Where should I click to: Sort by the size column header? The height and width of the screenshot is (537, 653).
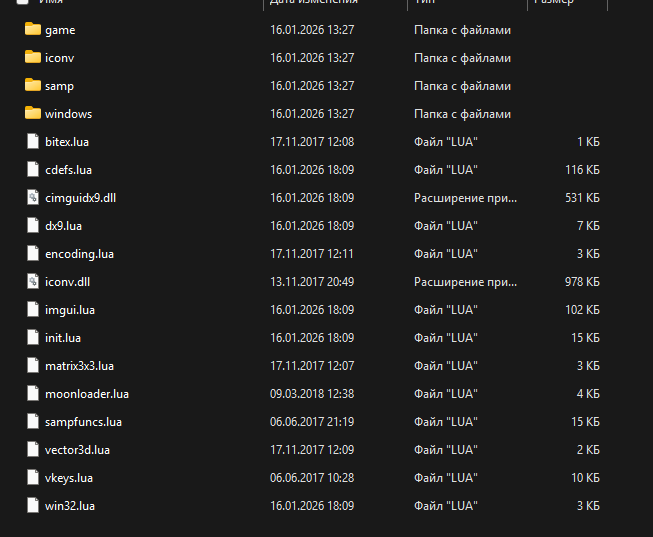click(553, 3)
